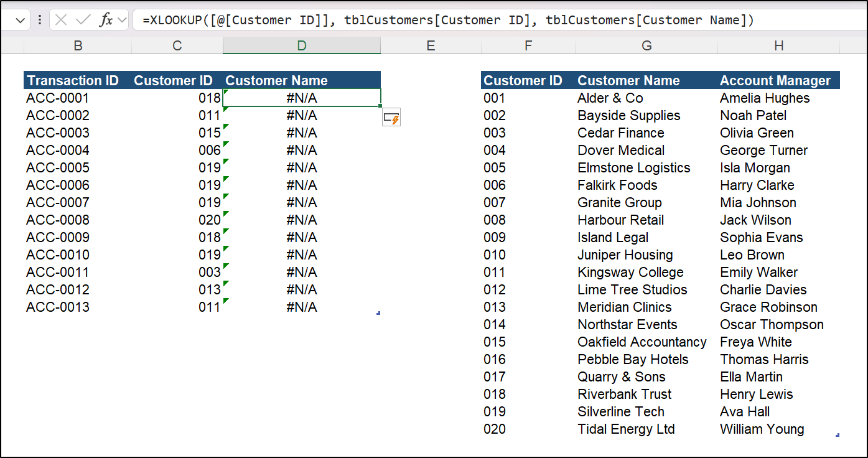The width and height of the screenshot is (868, 458).
Task: Open the Name Box dropdown arrow
Action: 20,20
